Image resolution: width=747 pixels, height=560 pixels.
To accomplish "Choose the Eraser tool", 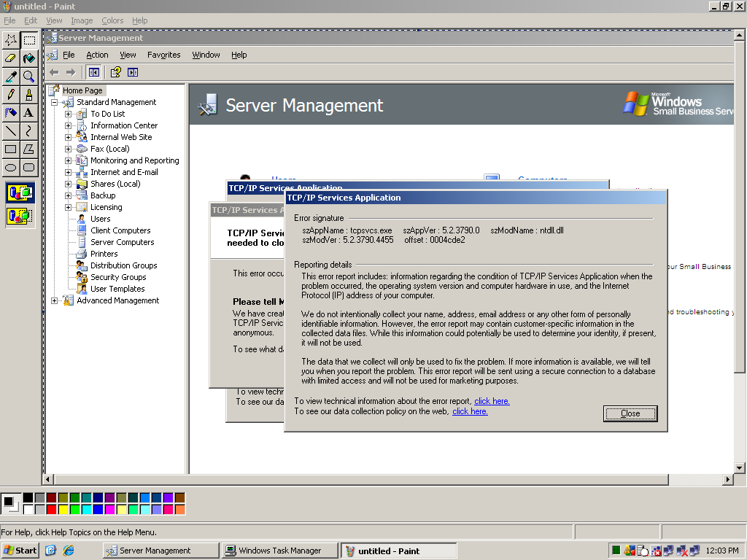I will click(10, 58).
